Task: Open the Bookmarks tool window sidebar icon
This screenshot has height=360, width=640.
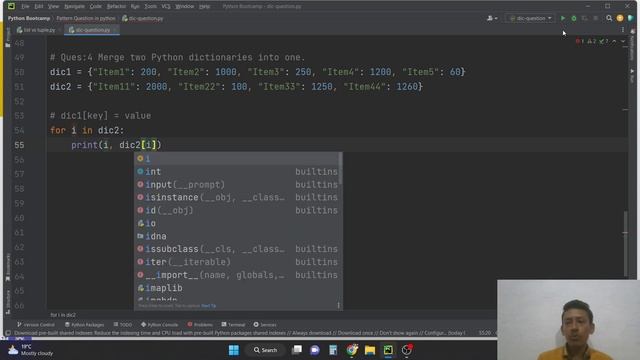Action: 8,267
